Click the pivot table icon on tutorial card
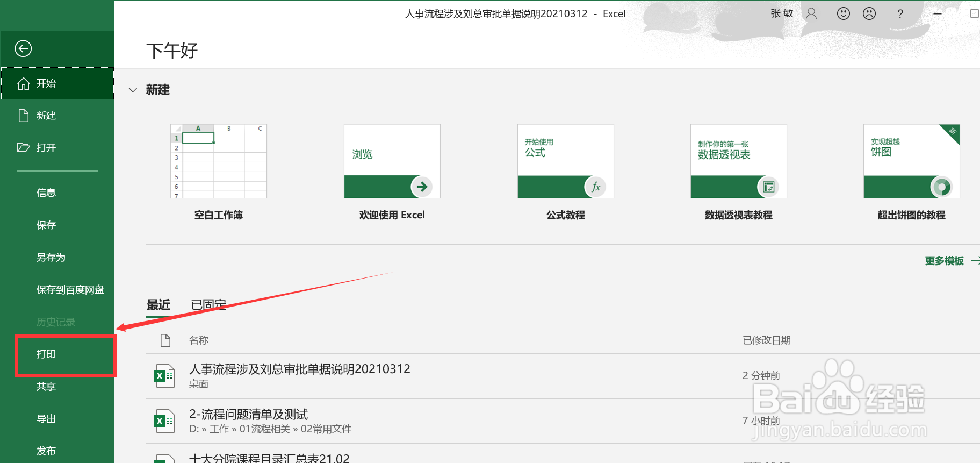The width and height of the screenshot is (980, 463). pos(768,187)
